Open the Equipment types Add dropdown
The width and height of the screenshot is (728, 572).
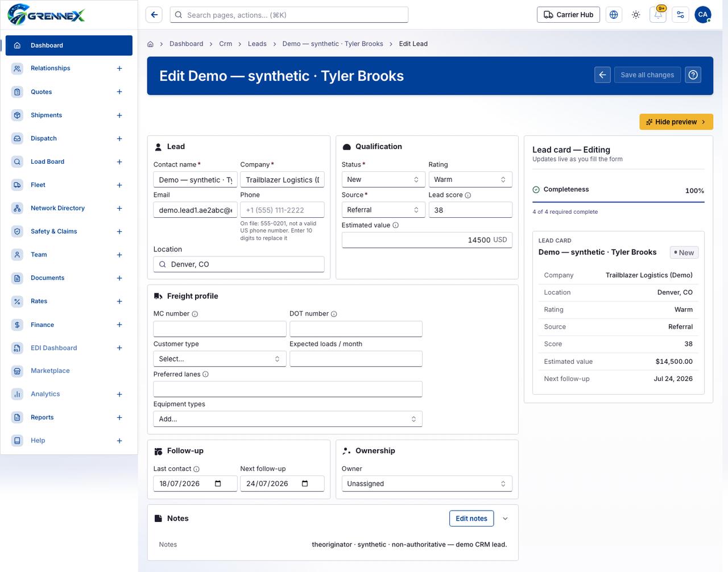[288, 419]
